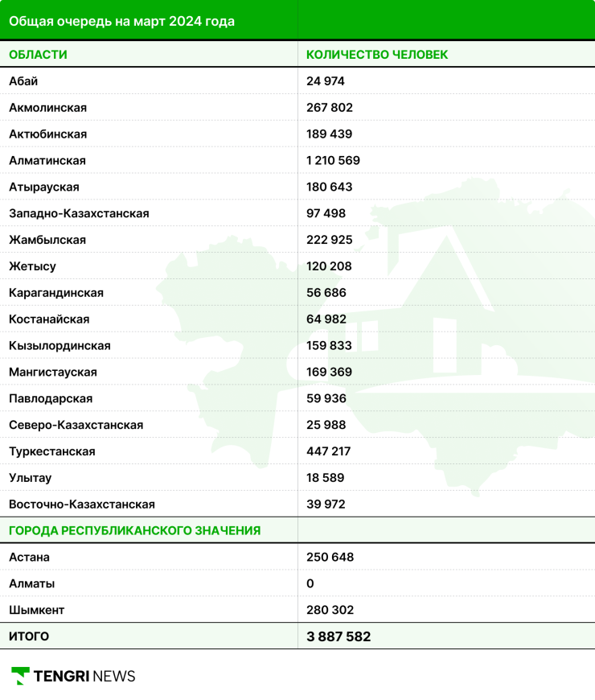Select the Туркестанская value 447 217
Viewport: 595px width, 700px height.
[329, 451]
